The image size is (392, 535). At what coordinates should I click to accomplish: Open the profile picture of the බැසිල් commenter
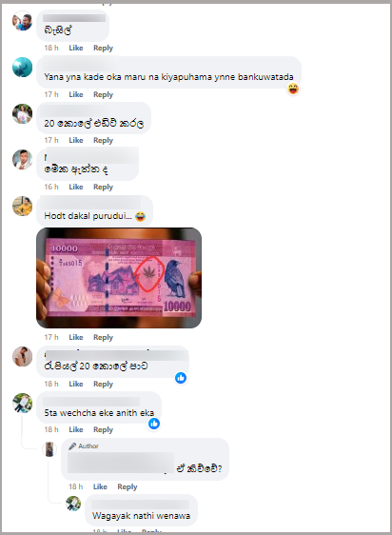tap(22, 21)
